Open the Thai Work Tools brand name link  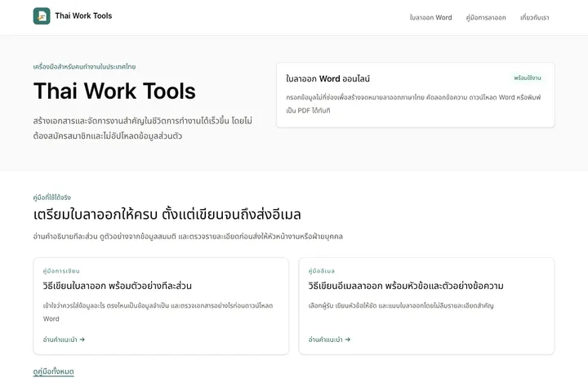83,16
